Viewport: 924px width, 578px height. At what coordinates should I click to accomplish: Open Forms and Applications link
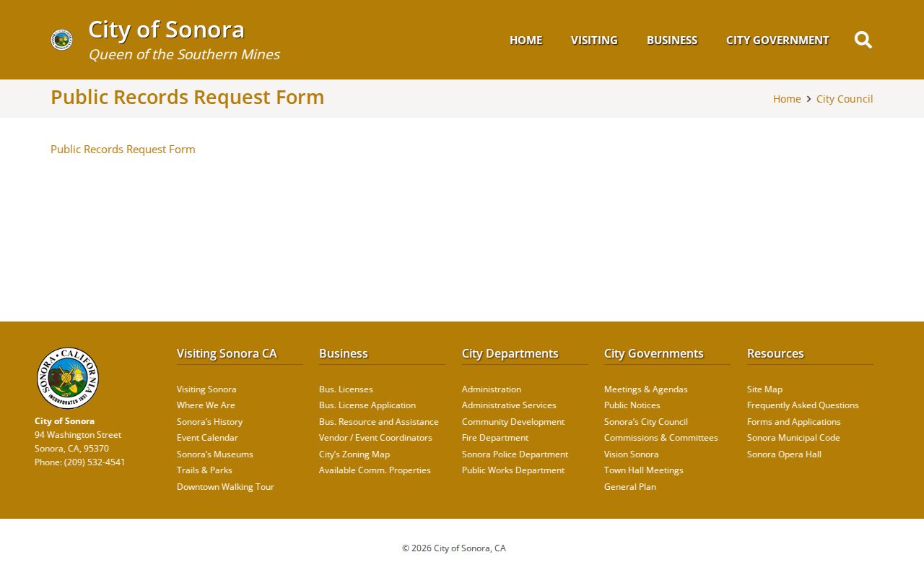(x=794, y=422)
